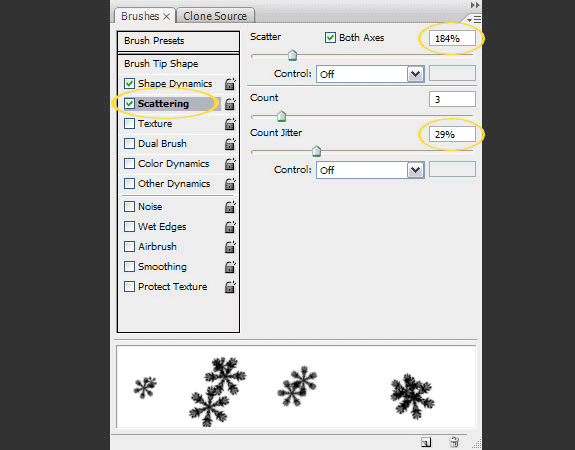Click the lock icon beside Airbrush

click(x=230, y=247)
